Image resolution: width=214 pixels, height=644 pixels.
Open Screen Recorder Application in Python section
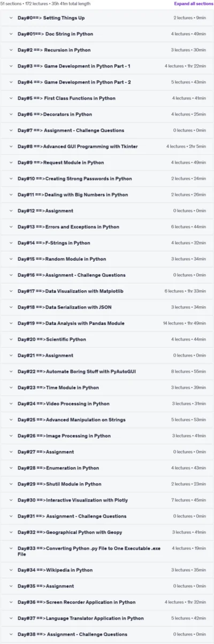[x=107, y=602]
